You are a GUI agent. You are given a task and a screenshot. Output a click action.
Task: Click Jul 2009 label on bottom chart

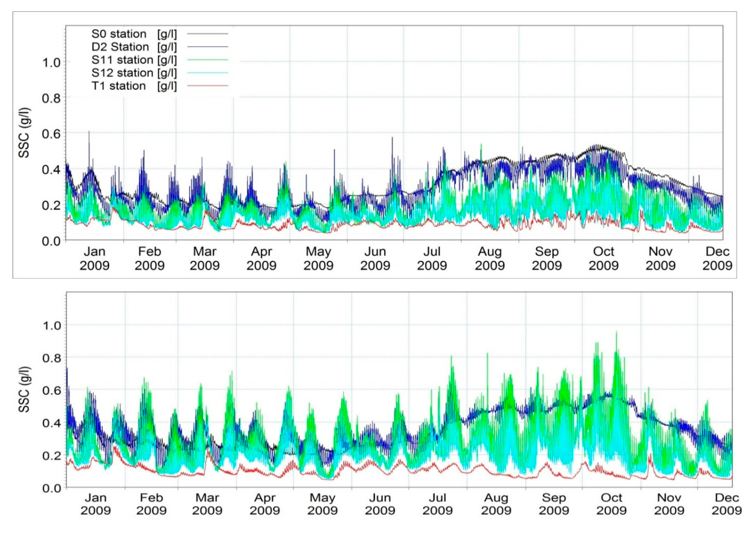pos(437,504)
